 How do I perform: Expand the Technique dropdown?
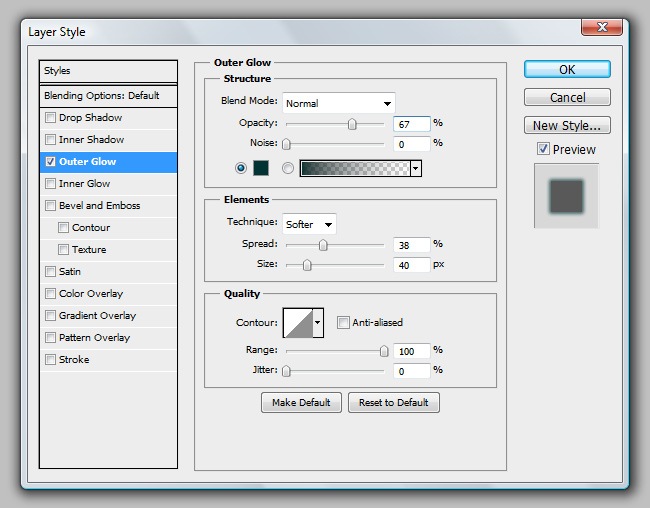[310, 224]
